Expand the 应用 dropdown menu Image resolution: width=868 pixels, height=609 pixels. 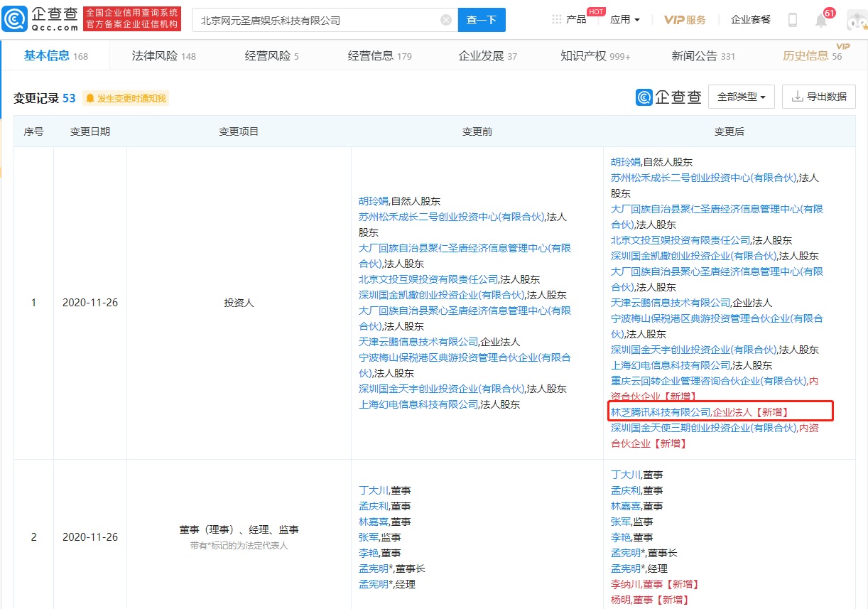click(624, 19)
